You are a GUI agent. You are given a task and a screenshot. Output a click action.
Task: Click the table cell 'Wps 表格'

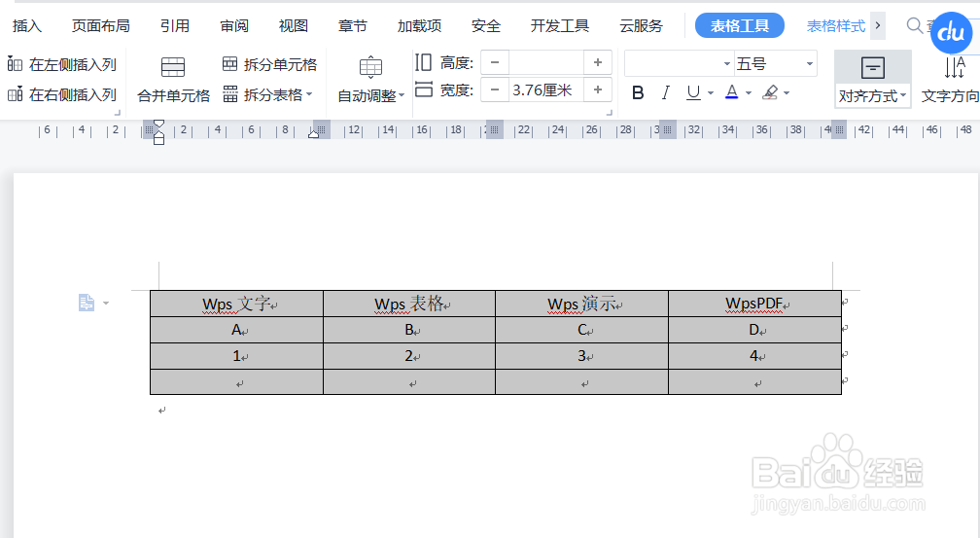point(409,304)
